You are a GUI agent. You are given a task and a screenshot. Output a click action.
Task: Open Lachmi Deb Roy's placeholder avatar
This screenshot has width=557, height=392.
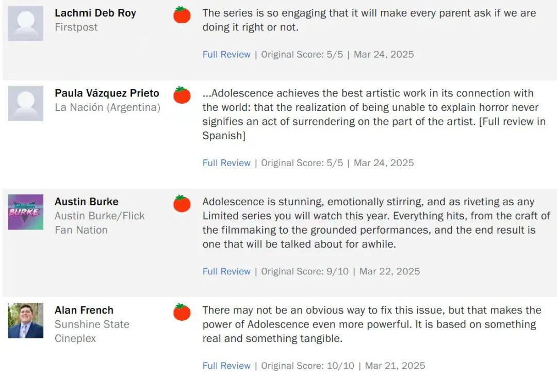[26, 23]
